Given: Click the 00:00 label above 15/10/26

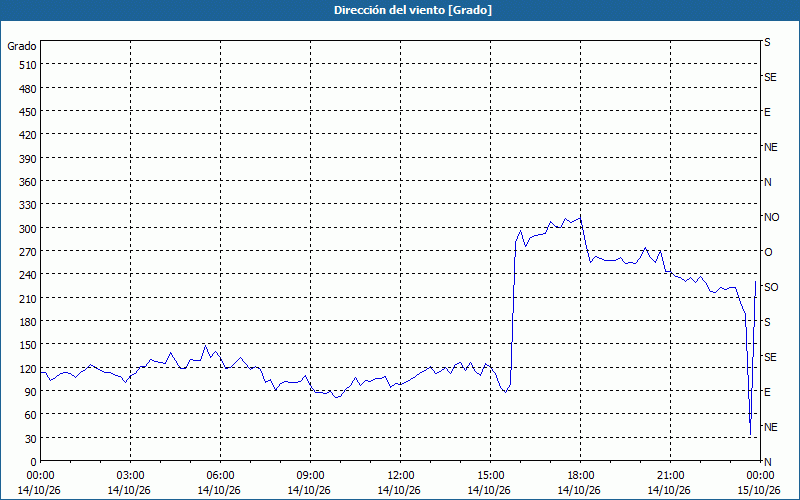Looking at the screenshot, I should (760, 476).
